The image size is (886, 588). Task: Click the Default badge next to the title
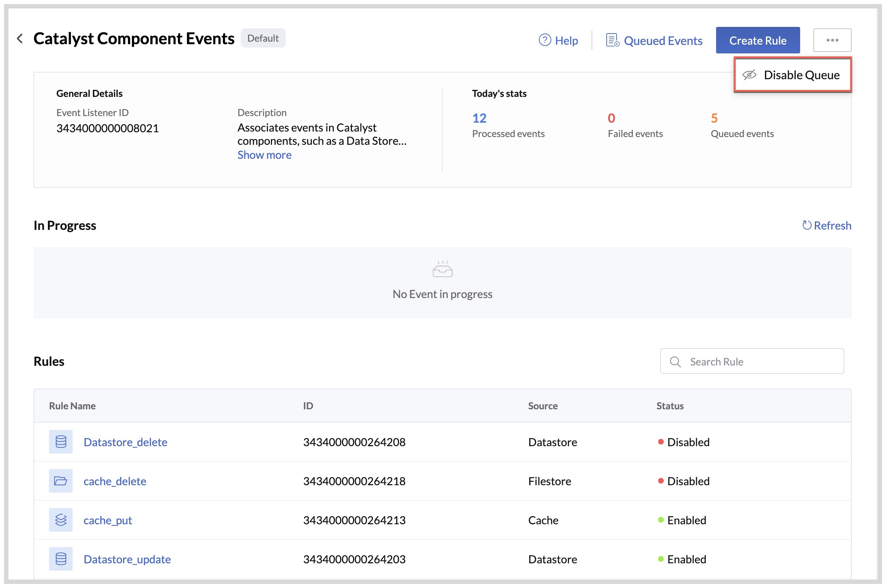263,38
